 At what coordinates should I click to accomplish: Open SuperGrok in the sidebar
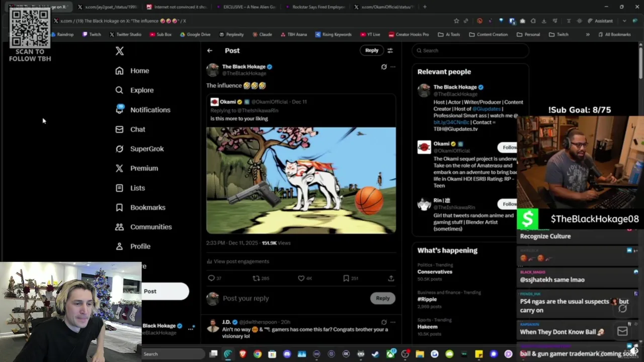tap(139, 149)
